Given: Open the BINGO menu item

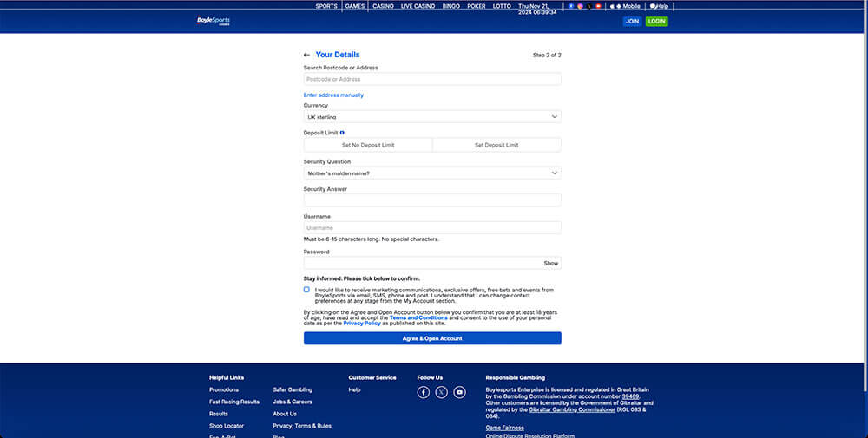Looking at the screenshot, I should click(451, 6).
